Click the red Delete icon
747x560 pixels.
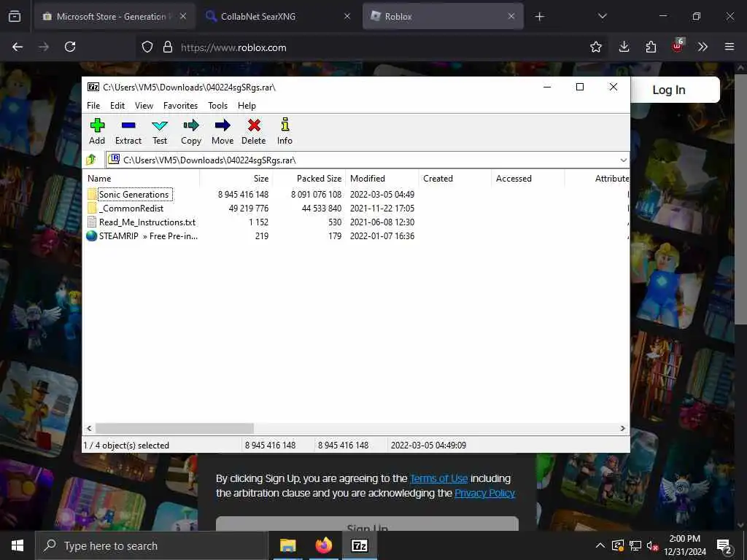pos(253,131)
